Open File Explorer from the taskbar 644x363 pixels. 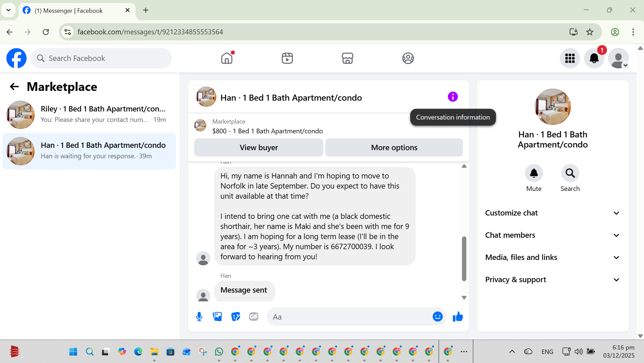pyautogui.click(x=154, y=352)
